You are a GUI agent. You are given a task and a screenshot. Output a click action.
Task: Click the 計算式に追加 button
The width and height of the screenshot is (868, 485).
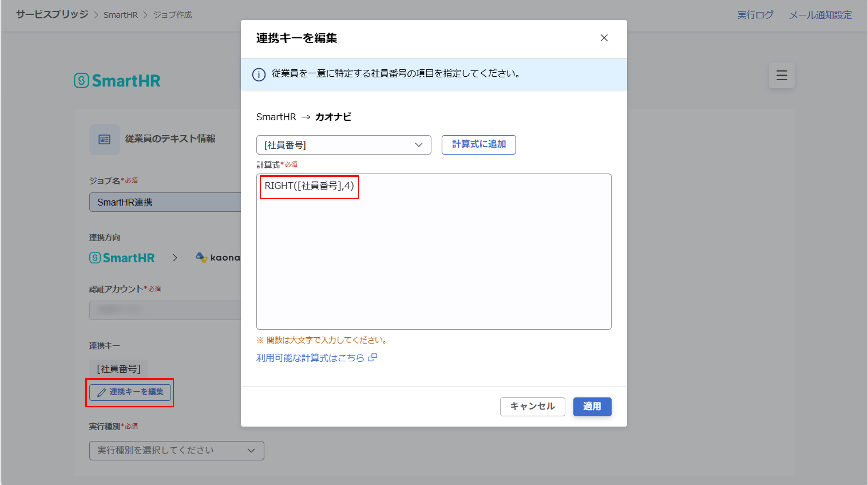click(x=478, y=145)
